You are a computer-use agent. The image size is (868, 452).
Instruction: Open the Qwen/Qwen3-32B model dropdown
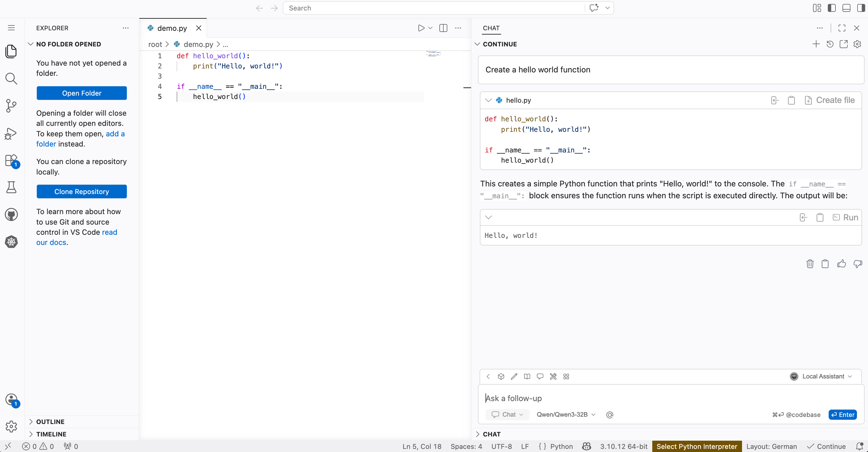click(566, 415)
